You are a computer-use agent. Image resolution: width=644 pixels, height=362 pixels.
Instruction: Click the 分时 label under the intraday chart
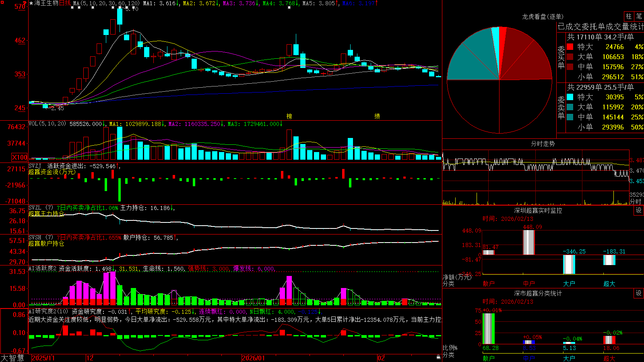[x=636, y=202]
